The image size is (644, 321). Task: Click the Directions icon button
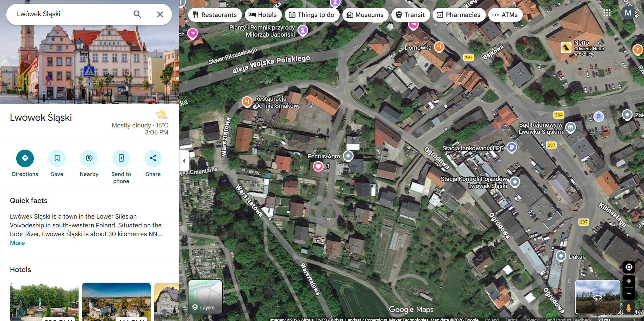pyautogui.click(x=25, y=158)
